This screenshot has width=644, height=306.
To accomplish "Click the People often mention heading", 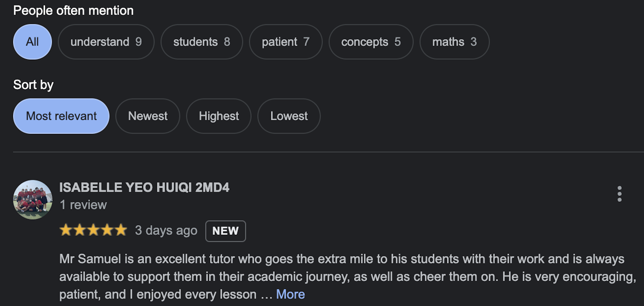I will [73, 11].
